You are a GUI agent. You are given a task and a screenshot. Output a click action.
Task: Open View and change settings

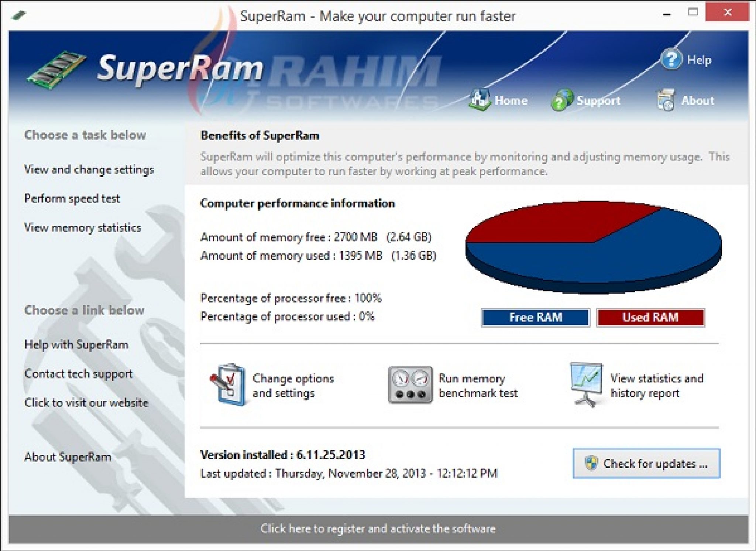[90, 170]
